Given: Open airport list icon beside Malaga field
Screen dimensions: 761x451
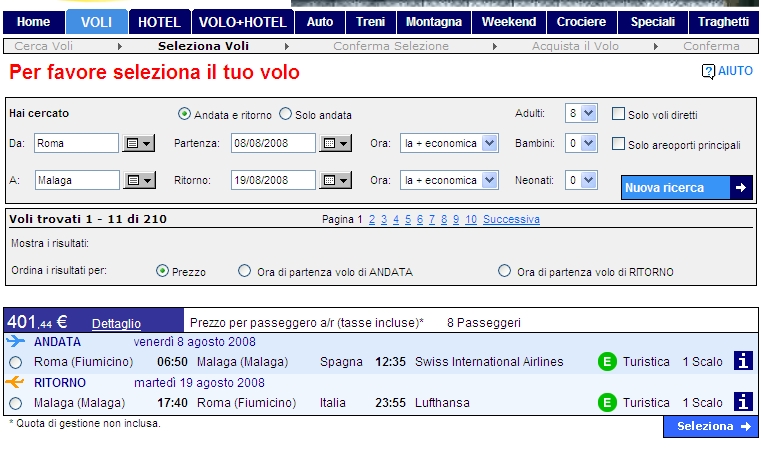Looking at the screenshot, I should (x=138, y=181).
